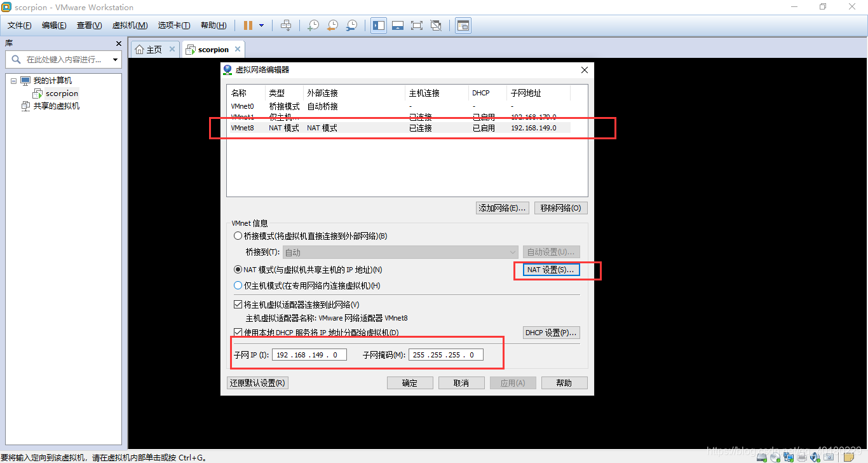Collapse the 我的计算机 tree node
Screen dimensions: 868x463
(13, 81)
